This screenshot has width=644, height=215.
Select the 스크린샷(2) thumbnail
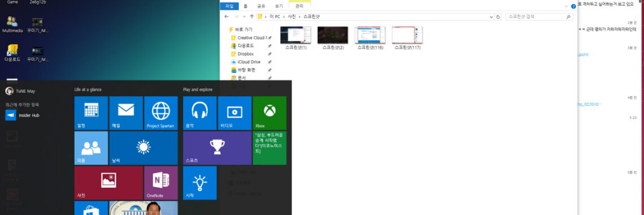tap(333, 38)
